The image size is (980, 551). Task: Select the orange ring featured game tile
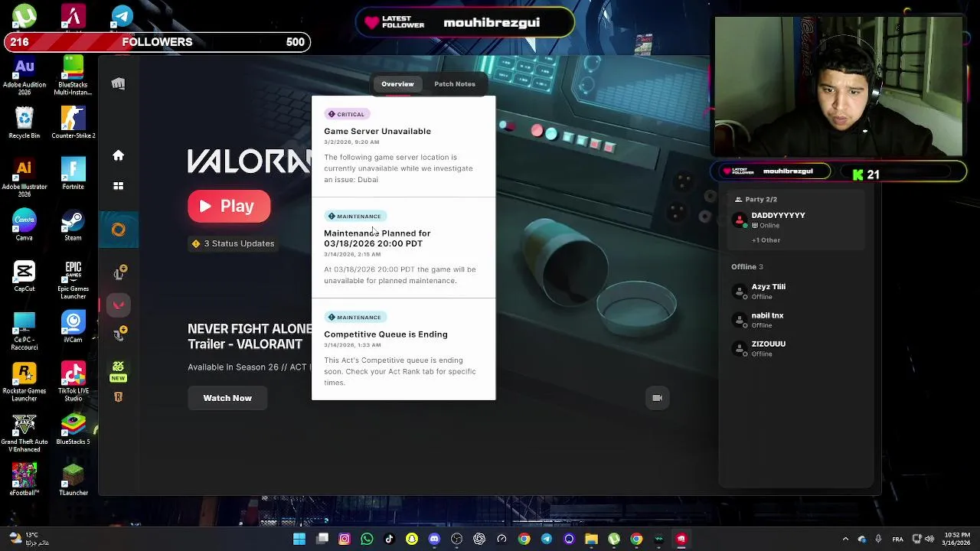pyautogui.click(x=119, y=230)
